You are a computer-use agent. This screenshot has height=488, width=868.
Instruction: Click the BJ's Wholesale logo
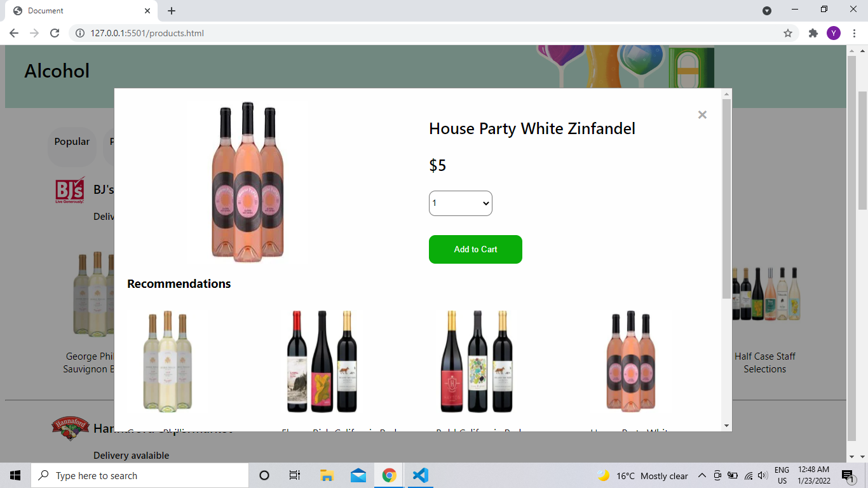click(70, 189)
